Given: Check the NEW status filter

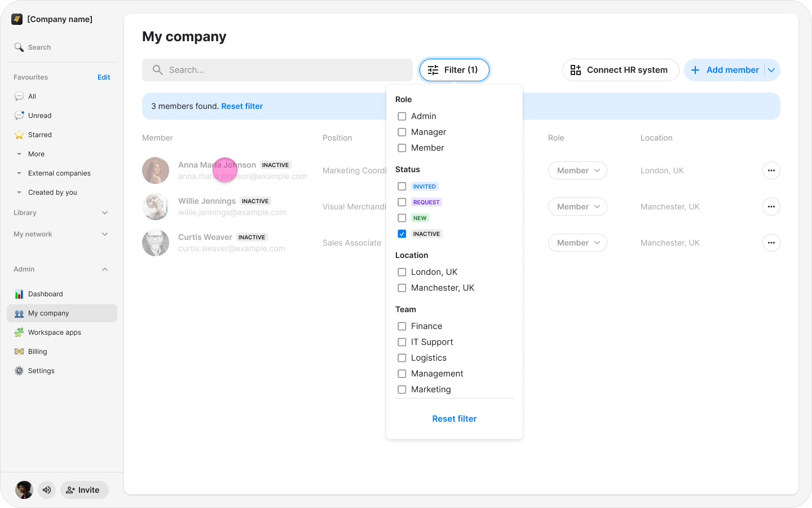Looking at the screenshot, I should [402, 218].
